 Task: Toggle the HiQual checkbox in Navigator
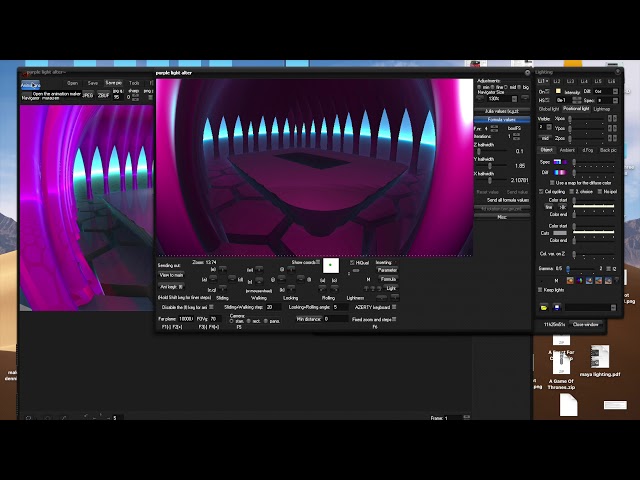[x=352, y=262]
